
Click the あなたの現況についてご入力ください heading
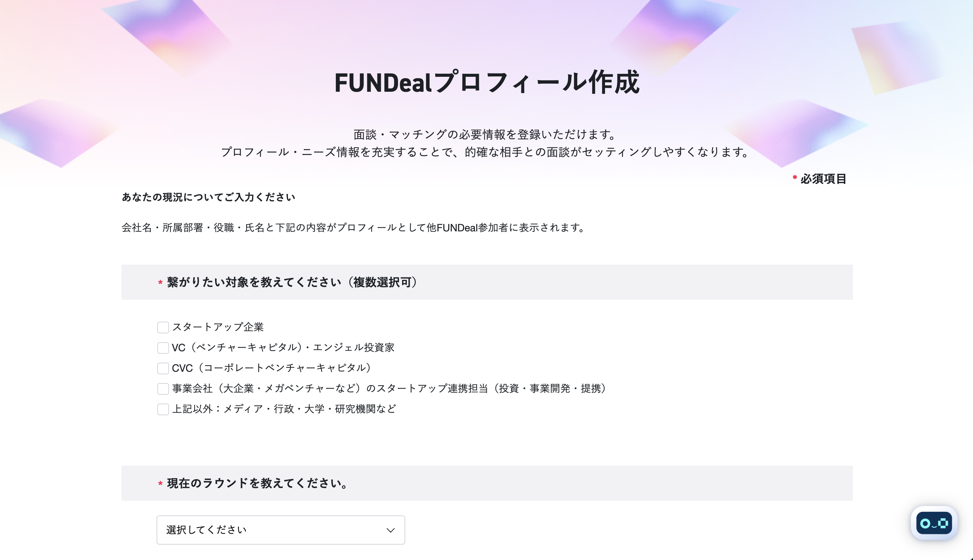pos(209,197)
